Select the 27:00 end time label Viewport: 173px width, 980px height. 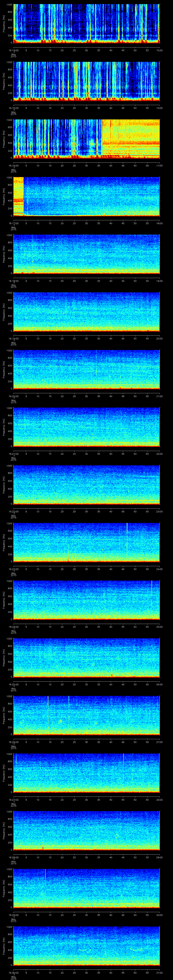coord(159,742)
